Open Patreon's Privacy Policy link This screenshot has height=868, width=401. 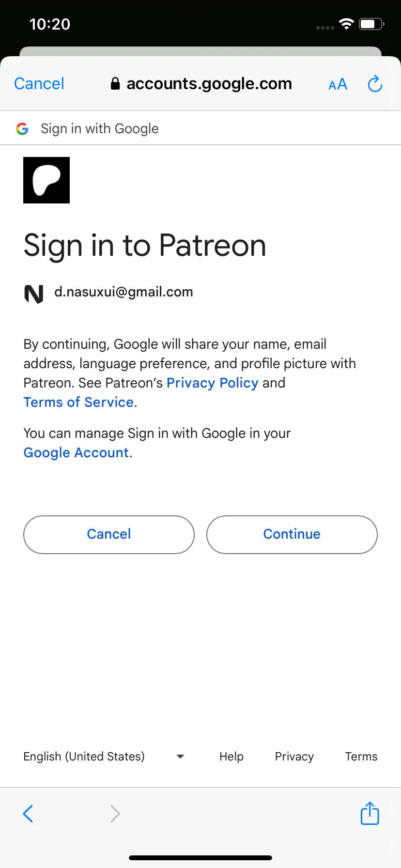[x=213, y=383]
